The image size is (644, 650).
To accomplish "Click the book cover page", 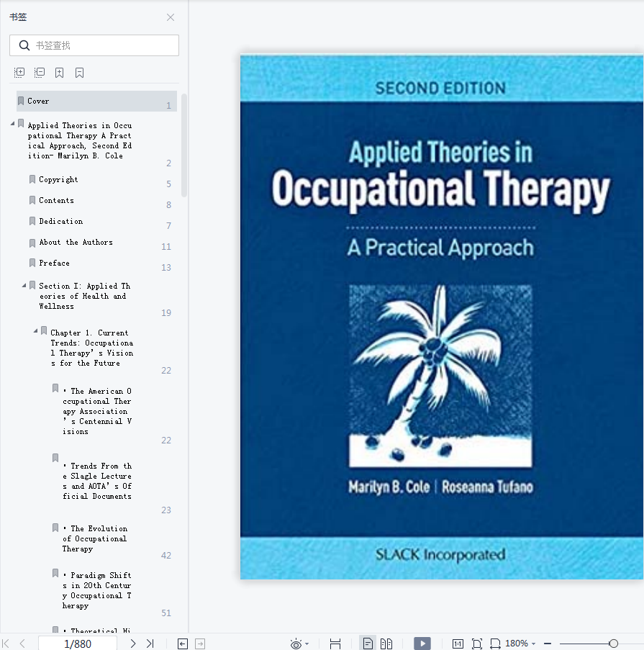I will tap(442, 317).
